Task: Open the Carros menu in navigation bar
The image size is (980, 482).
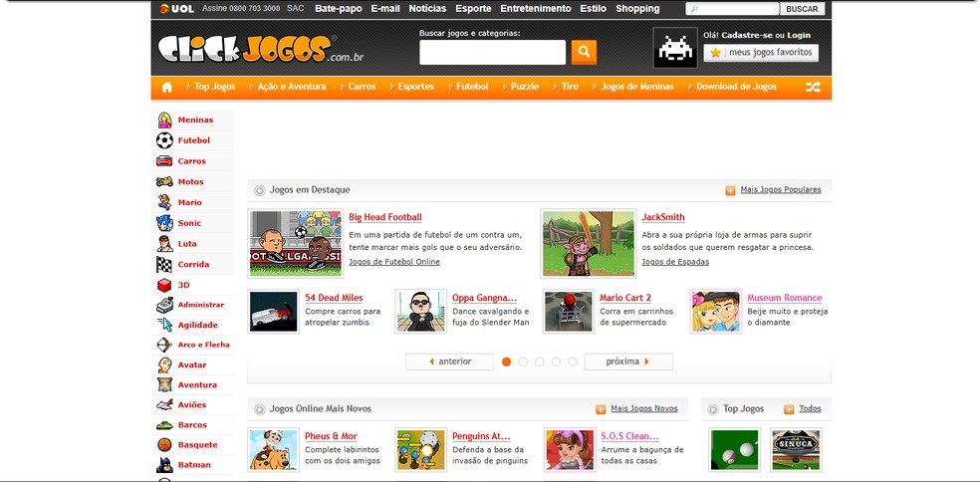Action: point(362,87)
